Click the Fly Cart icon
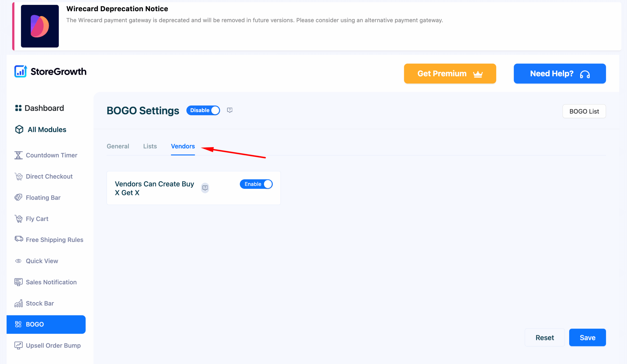This screenshot has height=364, width=627. click(18, 219)
